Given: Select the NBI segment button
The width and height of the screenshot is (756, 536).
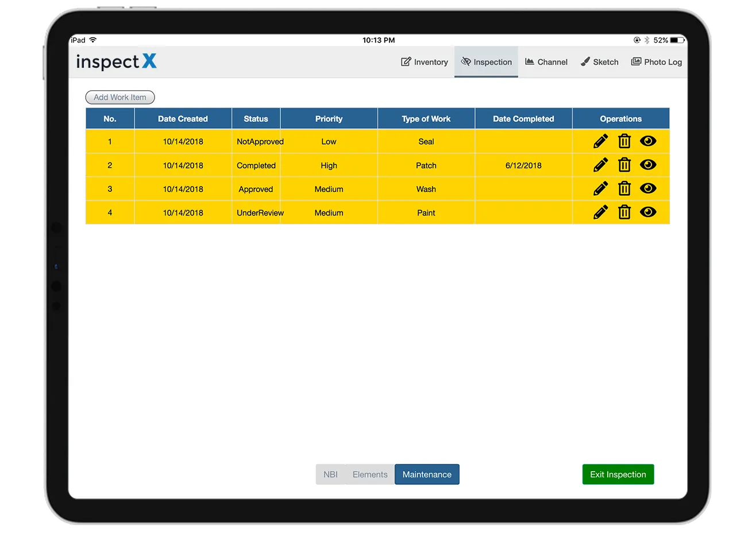Looking at the screenshot, I should [x=331, y=474].
